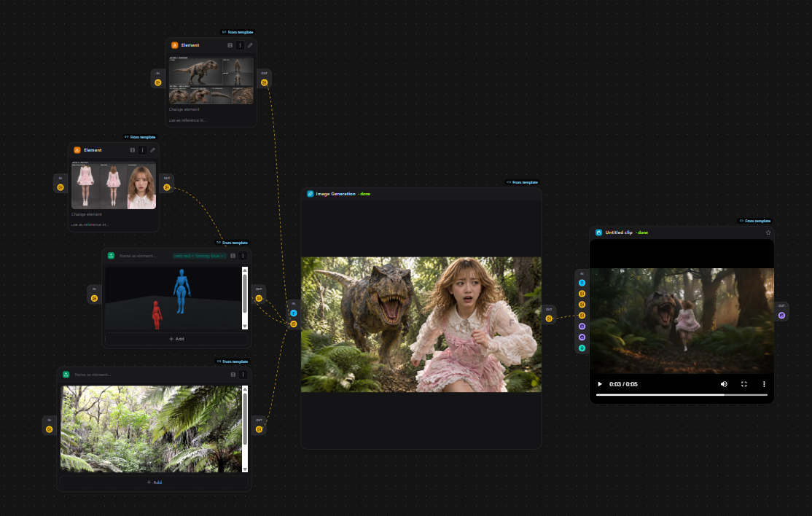Open the three-dot menu on the mannequin node
Screen dimensions: 812x516
243,256
